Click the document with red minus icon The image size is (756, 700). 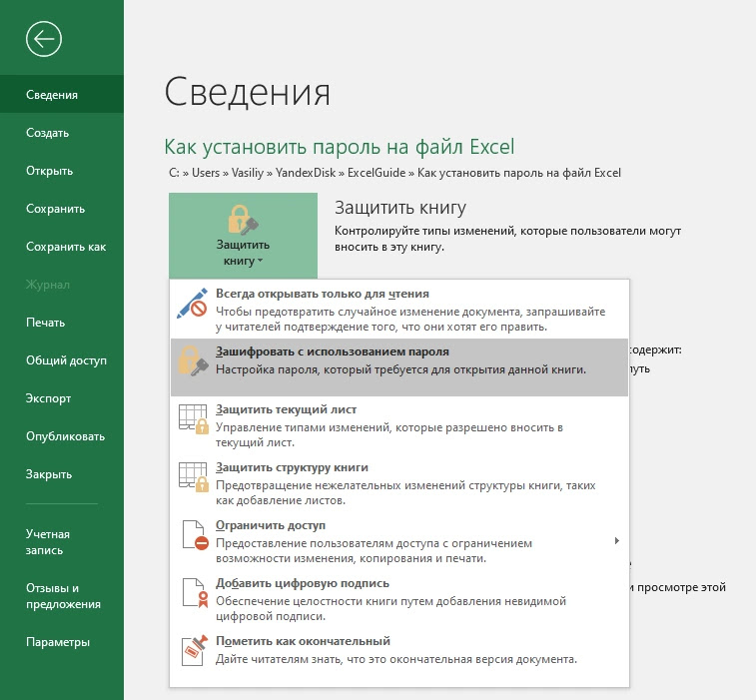pos(195,534)
